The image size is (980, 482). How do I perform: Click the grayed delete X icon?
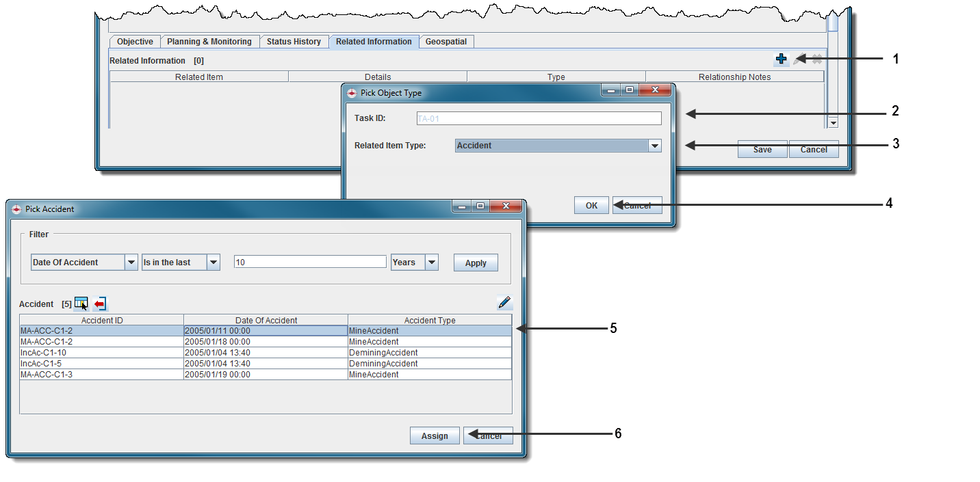816,59
